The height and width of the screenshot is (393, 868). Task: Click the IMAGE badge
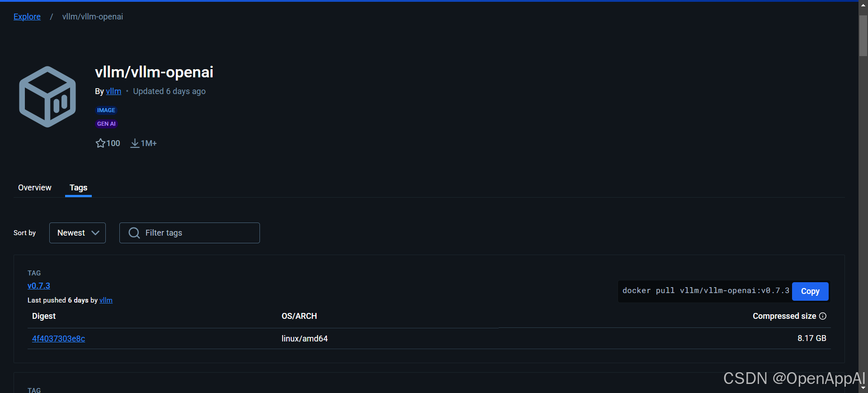[x=106, y=110]
